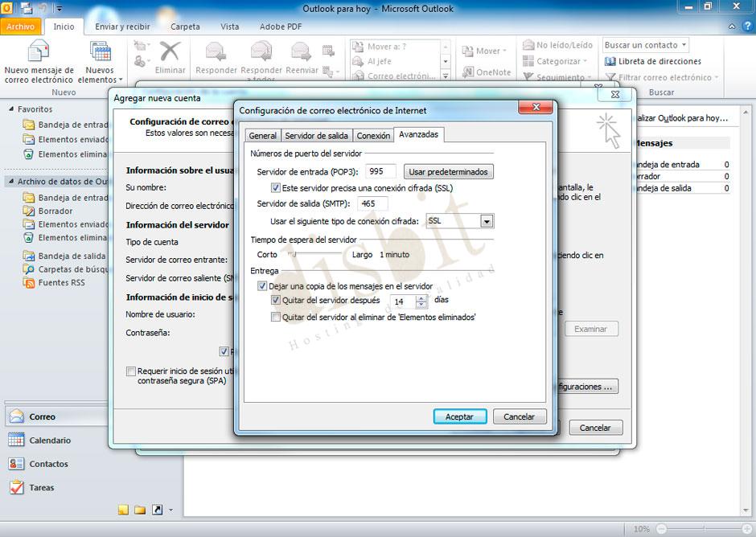756x537 pixels.
Task: Open the Inicio ribbon tab
Action: click(64, 26)
